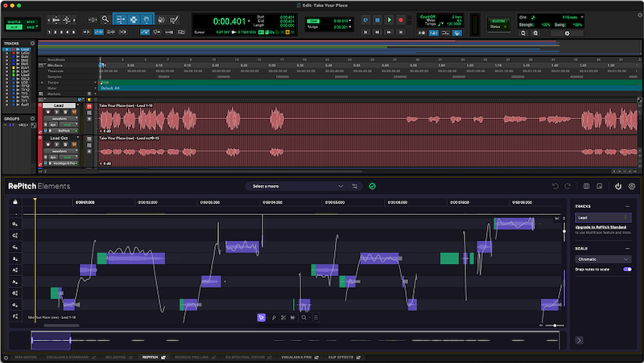644x363 pixels.
Task: Click the RePitch redo arrow icon
Action: (x=567, y=186)
